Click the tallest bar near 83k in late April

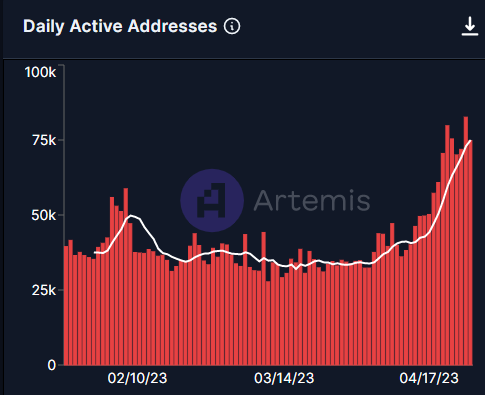pyautogui.click(x=466, y=241)
